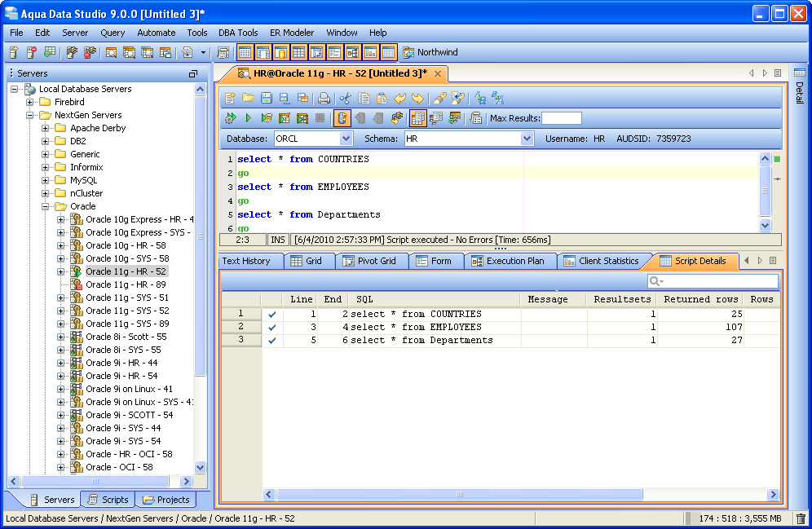Expand the Firebird folder node
The height and width of the screenshot is (529, 812).
[30, 102]
